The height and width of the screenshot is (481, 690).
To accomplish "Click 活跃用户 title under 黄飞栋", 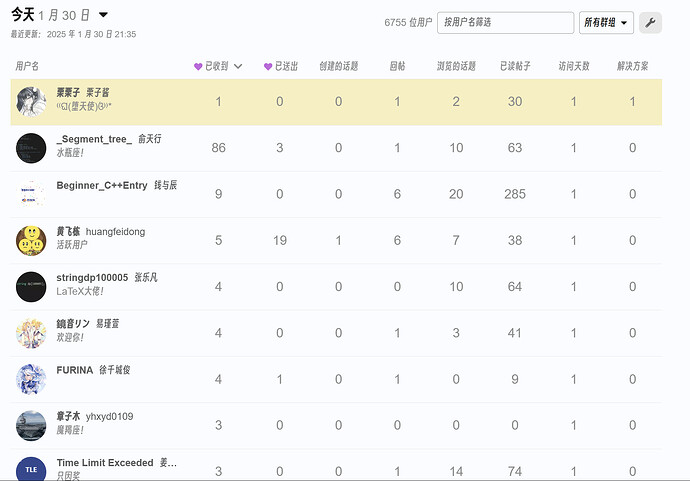I will tap(72, 245).
